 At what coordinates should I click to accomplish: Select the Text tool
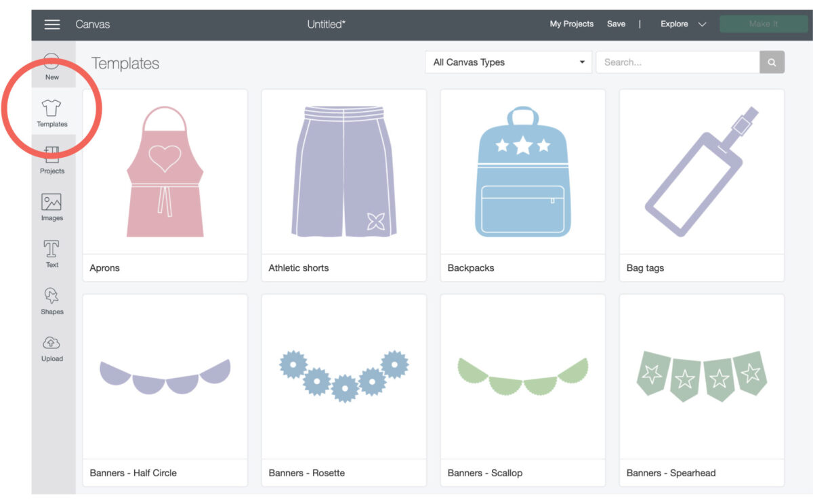[52, 254]
